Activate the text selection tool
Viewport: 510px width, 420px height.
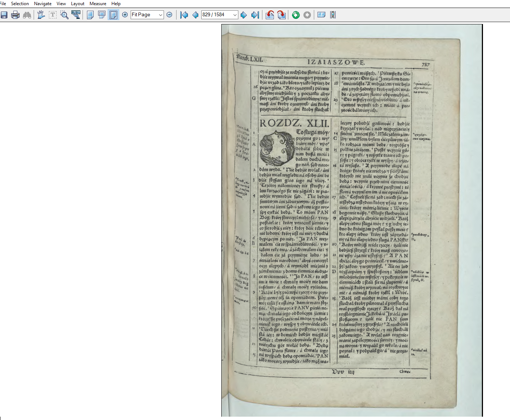point(53,15)
